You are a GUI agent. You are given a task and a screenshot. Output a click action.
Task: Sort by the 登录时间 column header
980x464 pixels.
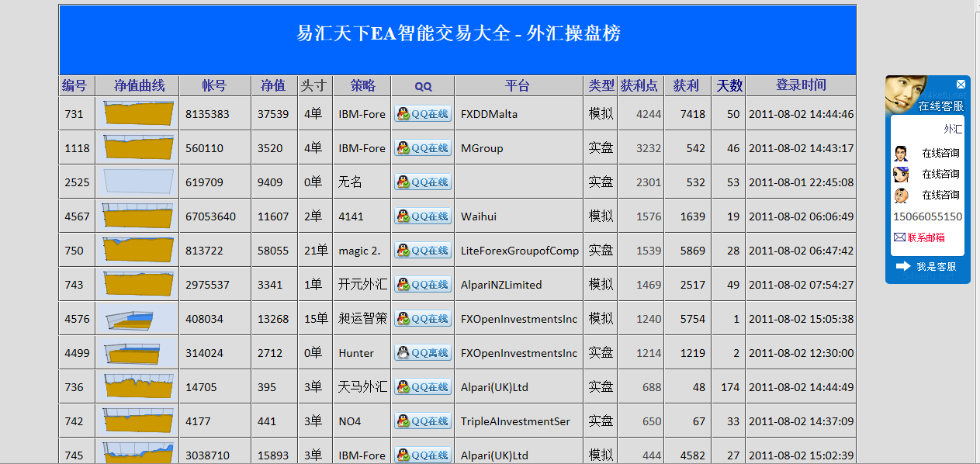coord(802,85)
